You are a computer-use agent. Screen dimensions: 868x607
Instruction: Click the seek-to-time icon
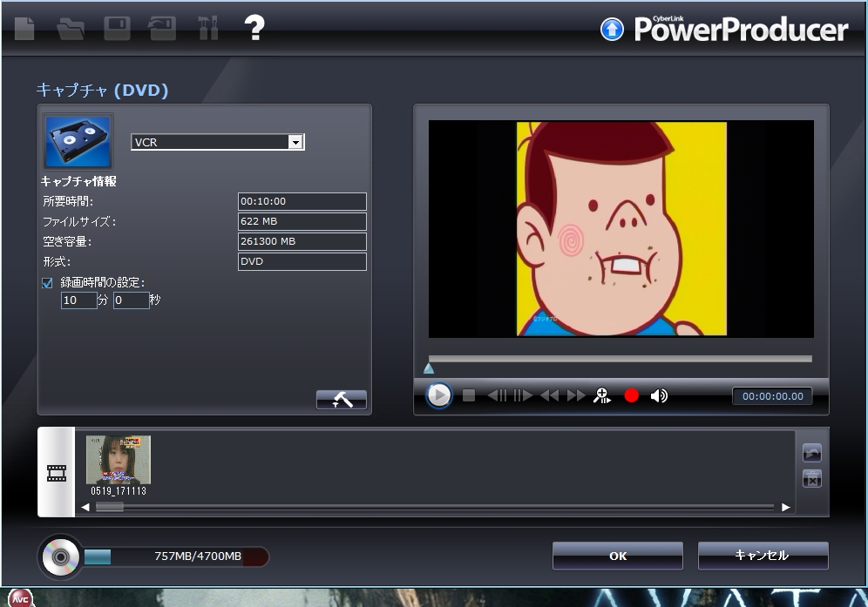tap(602, 395)
